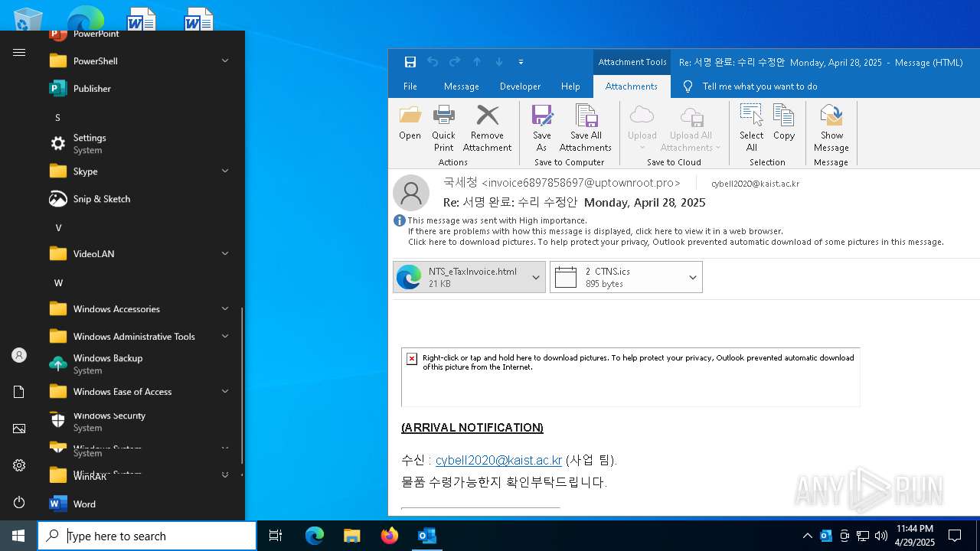Show Message to return to email body
This screenshot has width=980, height=551.
[831, 129]
